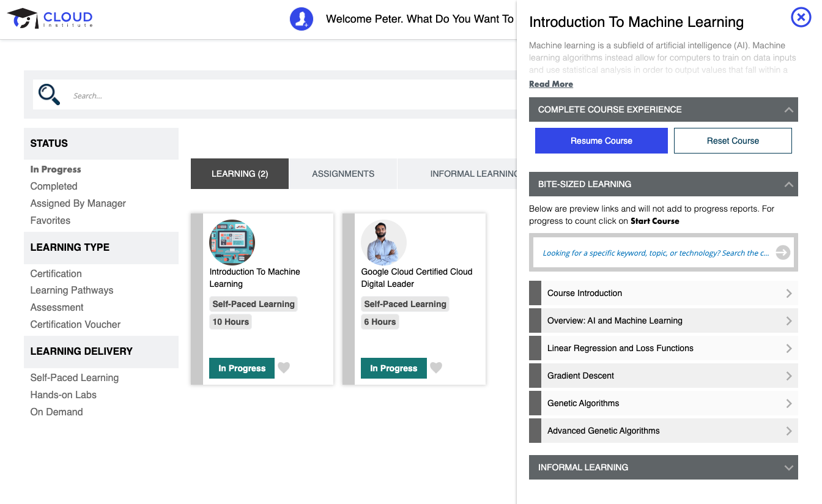Click the Resume Course button
822x504 pixels.
pos(601,141)
